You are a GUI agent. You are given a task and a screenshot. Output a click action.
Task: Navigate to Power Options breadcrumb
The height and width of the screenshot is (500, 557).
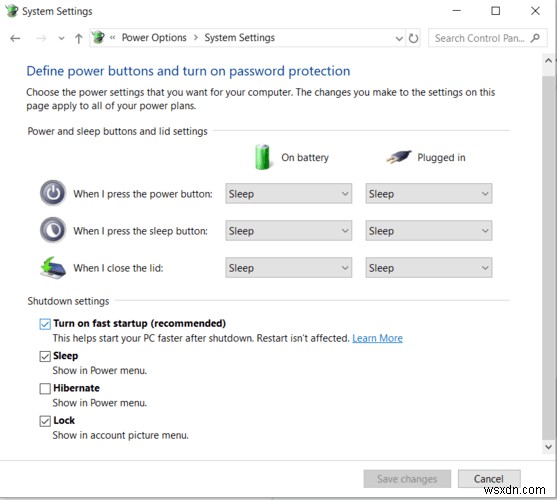pyautogui.click(x=154, y=38)
